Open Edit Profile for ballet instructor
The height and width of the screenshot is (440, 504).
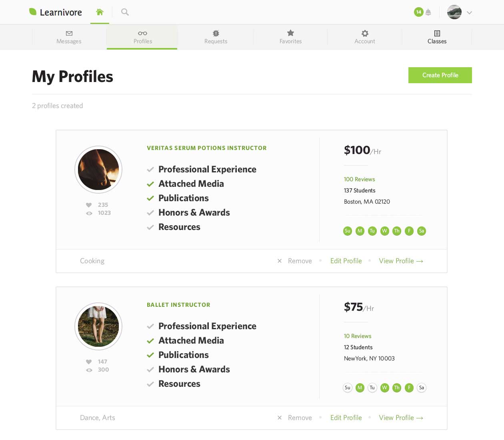tap(346, 418)
